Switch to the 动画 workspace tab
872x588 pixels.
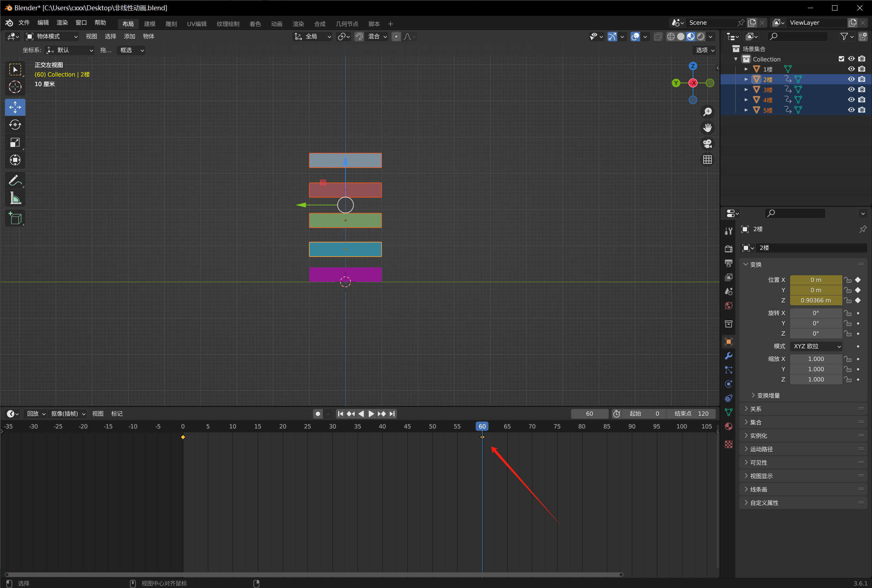coord(276,24)
